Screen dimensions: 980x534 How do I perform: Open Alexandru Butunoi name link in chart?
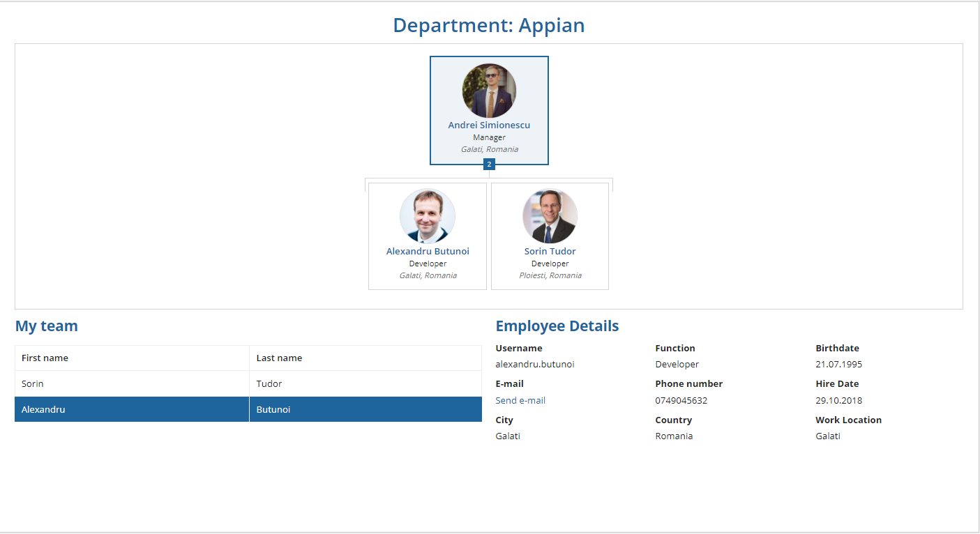(428, 251)
